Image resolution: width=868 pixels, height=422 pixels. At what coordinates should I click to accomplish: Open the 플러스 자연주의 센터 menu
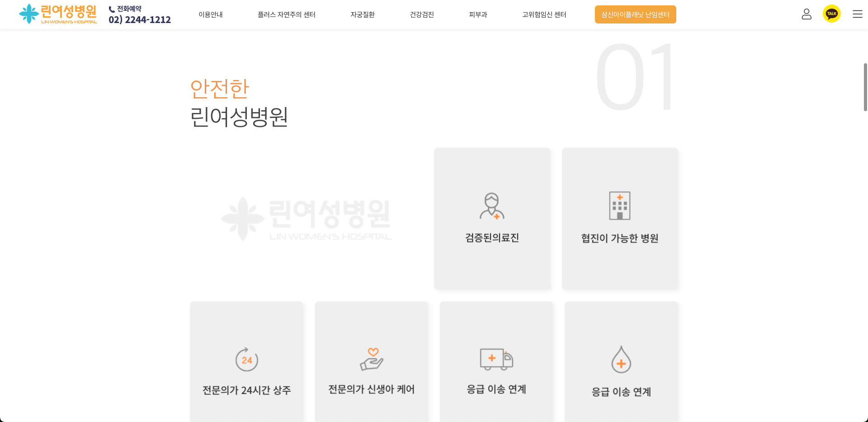287,14
